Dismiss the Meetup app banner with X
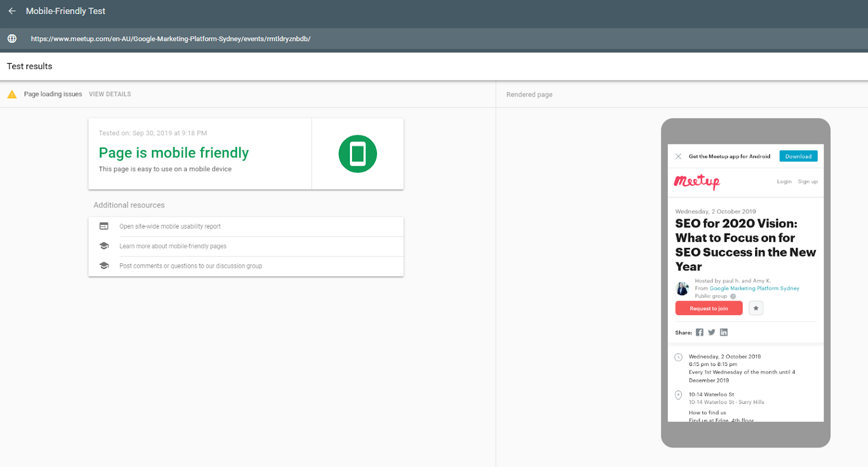868x467 pixels. (678, 156)
